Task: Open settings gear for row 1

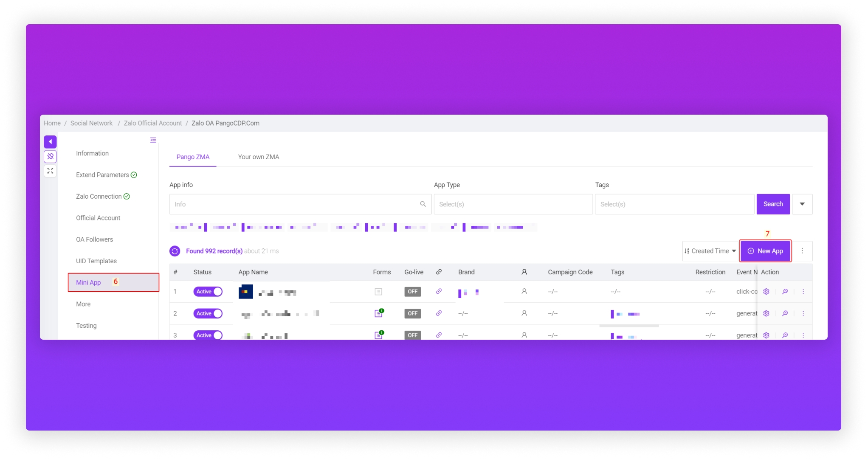Action: (766, 292)
